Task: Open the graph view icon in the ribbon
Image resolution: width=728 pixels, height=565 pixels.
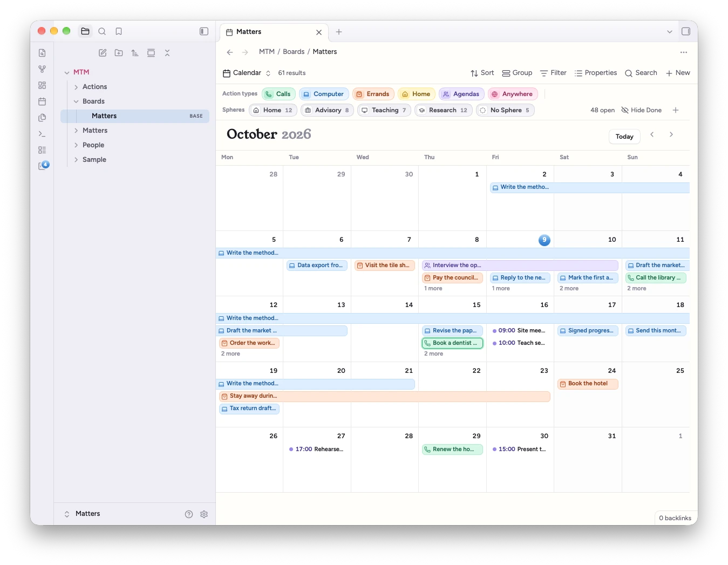Action: click(42, 69)
